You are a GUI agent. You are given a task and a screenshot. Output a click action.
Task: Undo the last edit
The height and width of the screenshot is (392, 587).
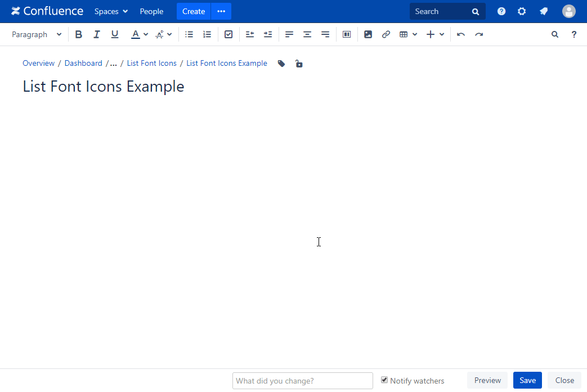pyautogui.click(x=461, y=34)
